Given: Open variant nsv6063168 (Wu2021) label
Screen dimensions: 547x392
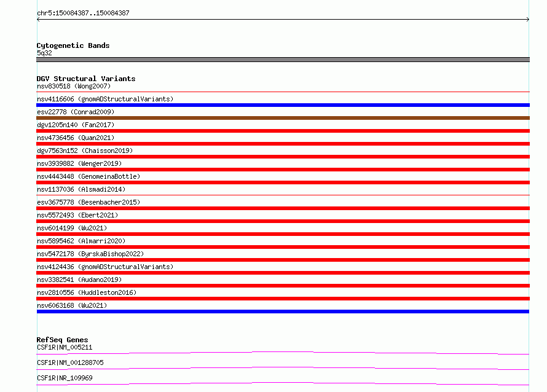Looking at the screenshot, I should (x=72, y=305).
